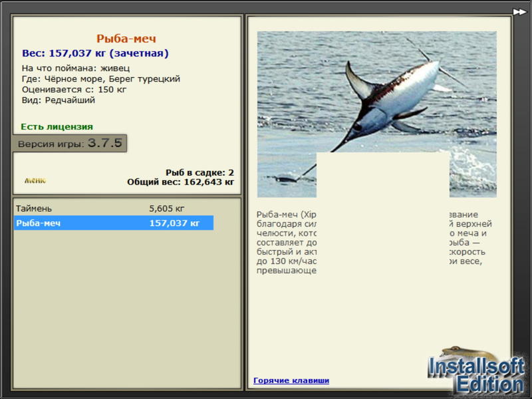Click the 'Вес: 157,037 кг (зачетная)' text
This screenshot has height=399, width=532.
[x=95, y=53]
